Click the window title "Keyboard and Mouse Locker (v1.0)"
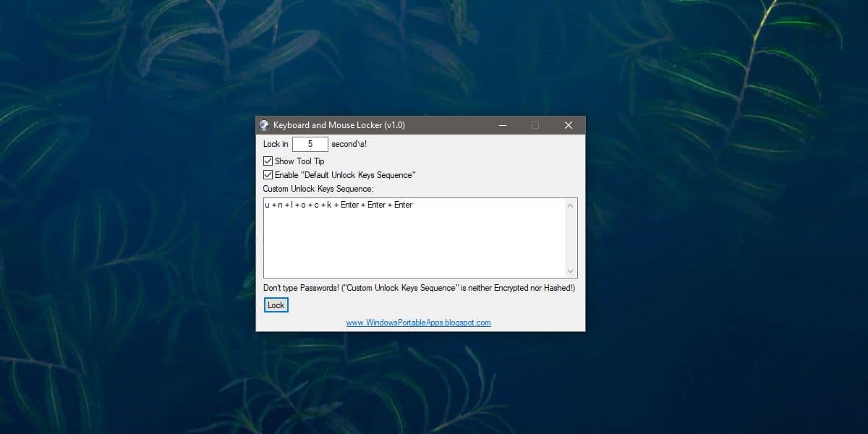The height and width of the screenshot is (434, 868). pos(339,125)
